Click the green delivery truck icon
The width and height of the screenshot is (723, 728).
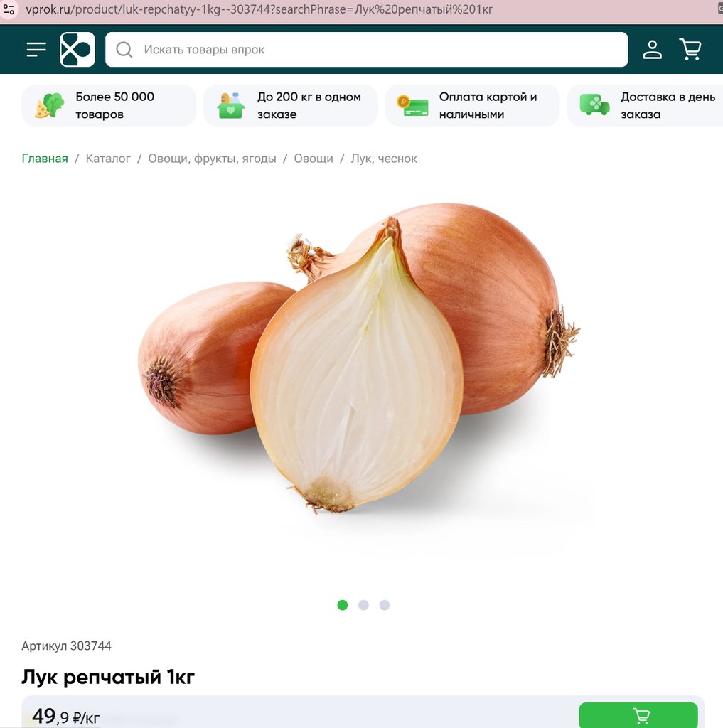(594, 105)
